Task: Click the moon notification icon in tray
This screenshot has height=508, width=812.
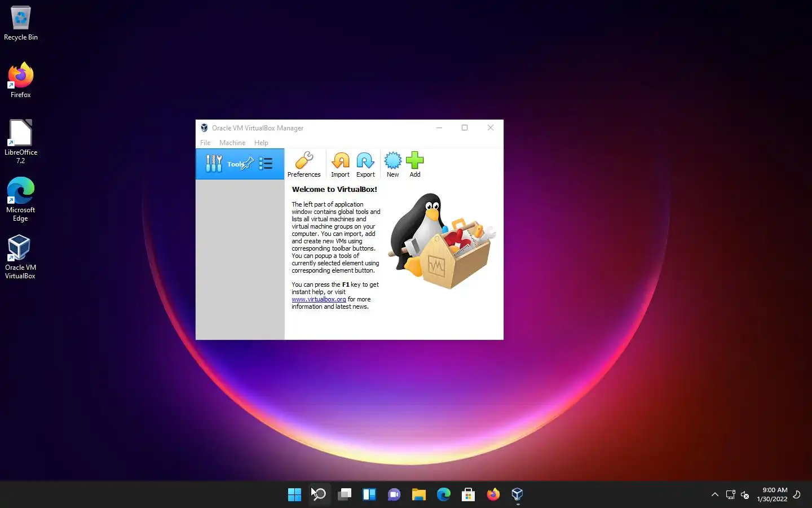Action: pyautogui.click(x=797, y=494)
